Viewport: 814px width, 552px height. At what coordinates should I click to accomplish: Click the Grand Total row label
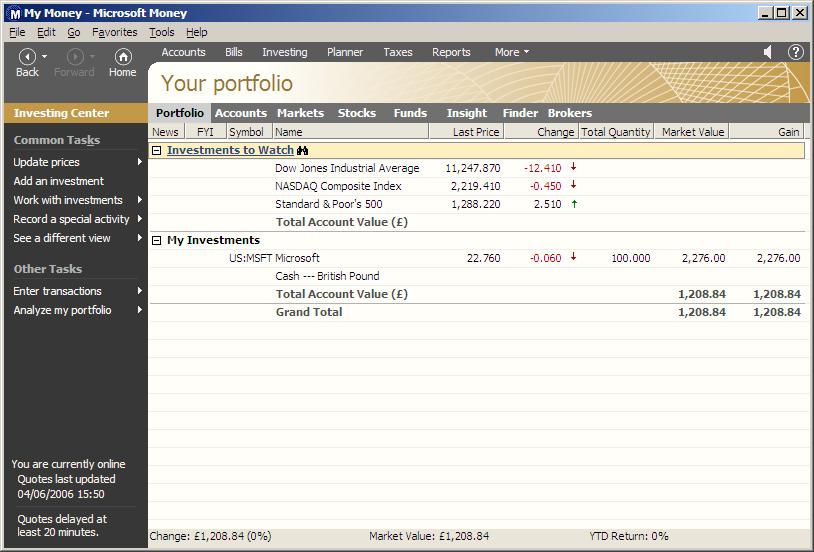coord(309,312)
